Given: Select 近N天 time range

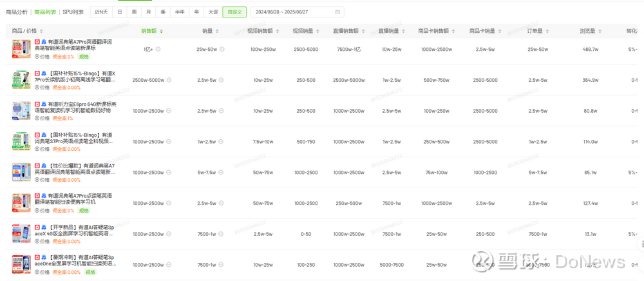Looking at the screenshot, I should [x=101, y=12].
